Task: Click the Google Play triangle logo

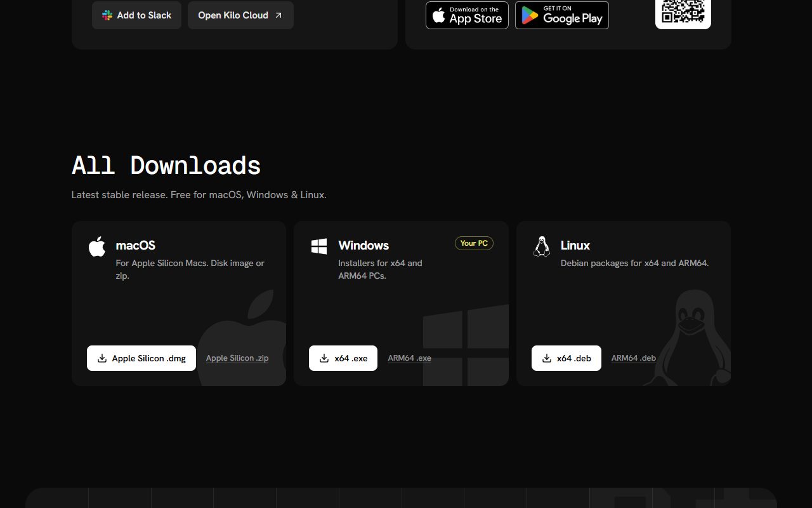Action: tap(529, 16)
